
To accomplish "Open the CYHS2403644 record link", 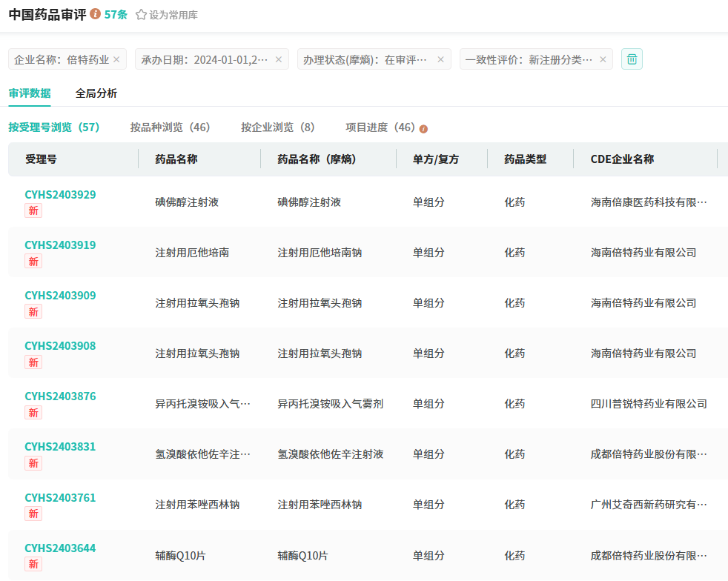I will click(x=60, y=548).
